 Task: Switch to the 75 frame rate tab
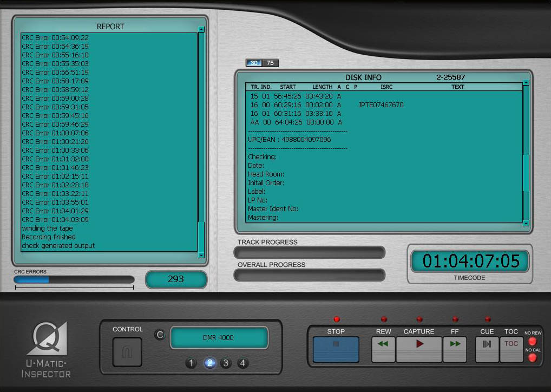click(270, 63)
